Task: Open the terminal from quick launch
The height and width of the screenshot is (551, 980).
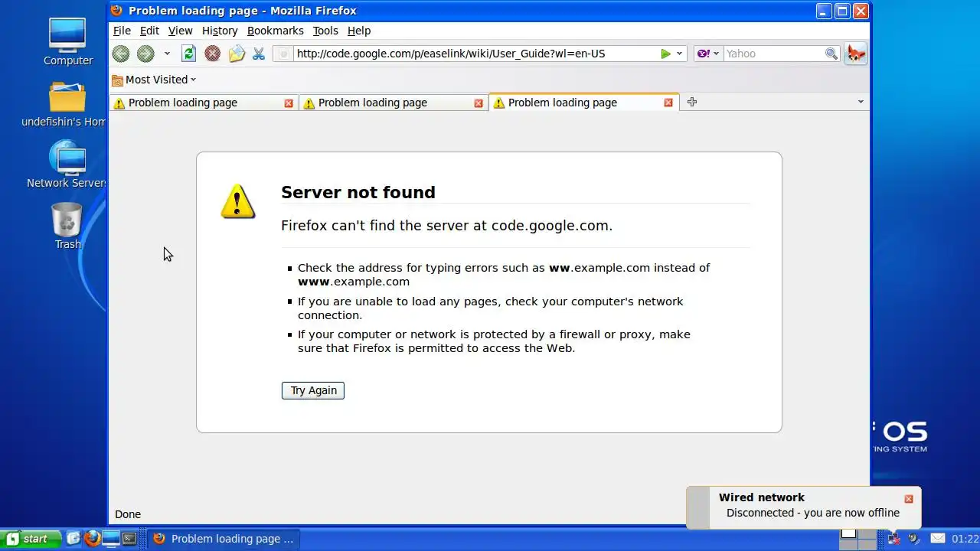Action: tap(129, 539)
